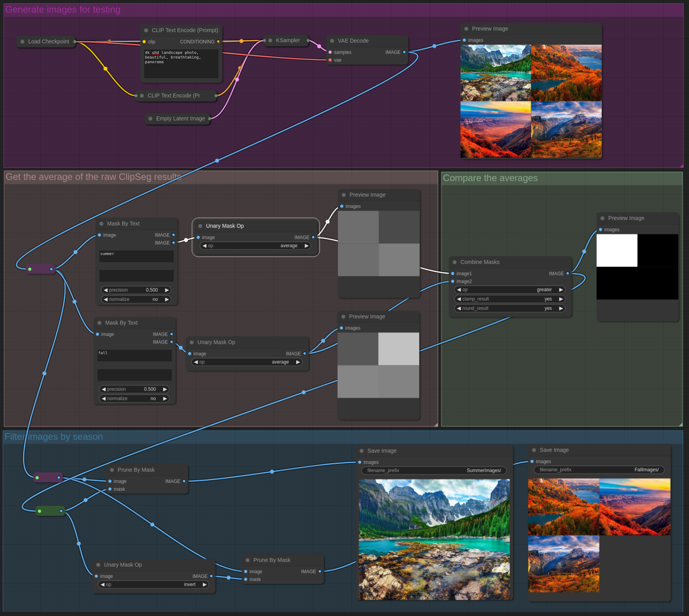This screenshot has height=616, width=689.
Task: Click Prune By Mask IMAGE output socket
Action: tap(184, 481)
